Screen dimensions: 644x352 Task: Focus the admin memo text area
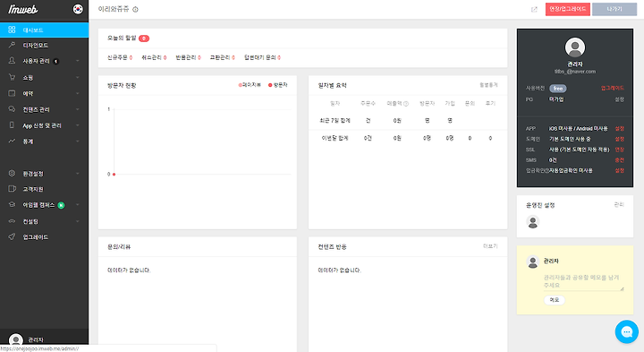click(583, 281)
